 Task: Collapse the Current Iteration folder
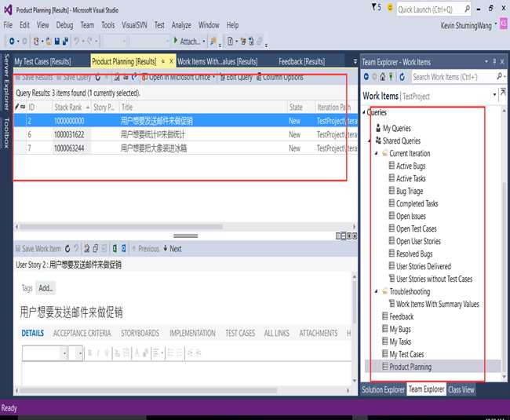[376, 153]
